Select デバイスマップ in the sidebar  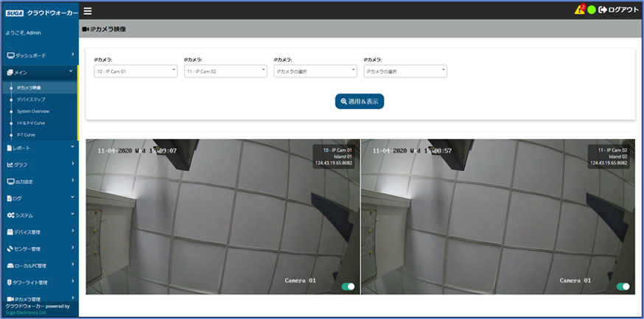(x=31, y=99)
